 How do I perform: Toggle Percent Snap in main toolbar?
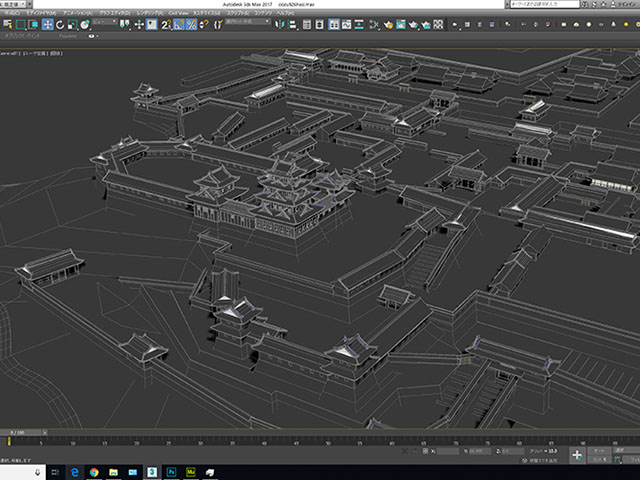[x=191, y=25]
